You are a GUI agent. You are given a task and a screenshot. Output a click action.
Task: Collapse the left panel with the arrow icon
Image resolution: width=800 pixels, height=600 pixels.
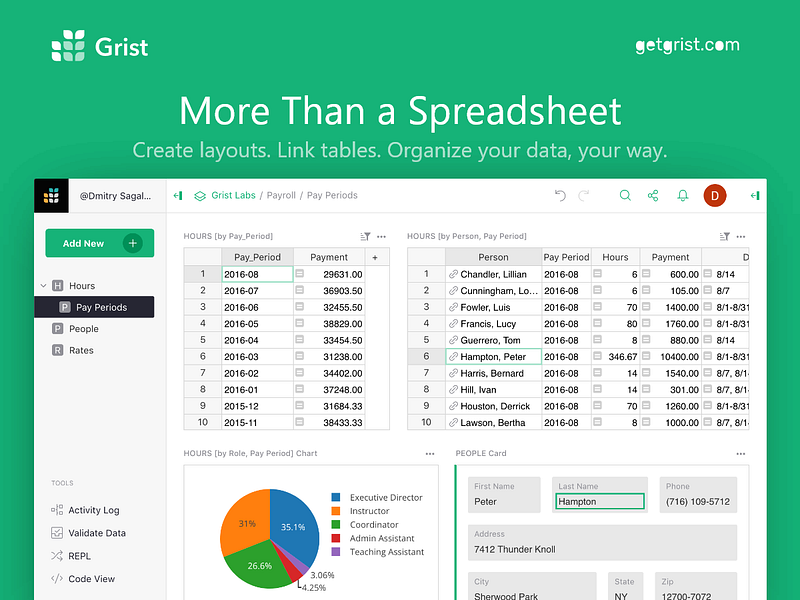click(178, 195)
